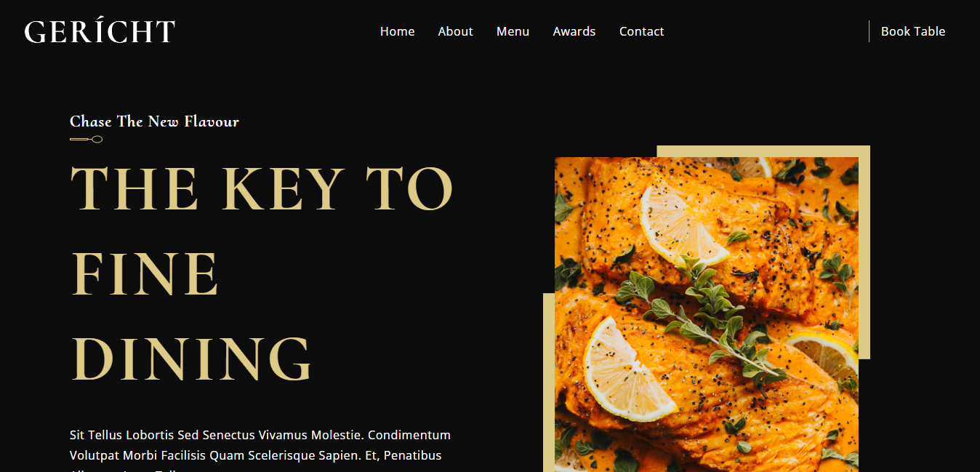Go to the About section

[455, 31]
